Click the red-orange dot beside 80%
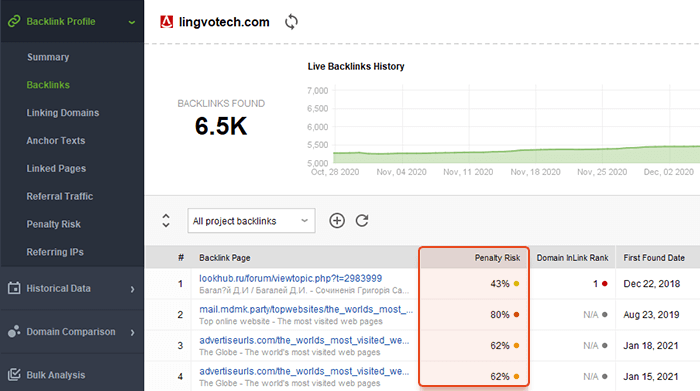The width and height of the screenshot is (700, 391). click(x=517, y=315)
